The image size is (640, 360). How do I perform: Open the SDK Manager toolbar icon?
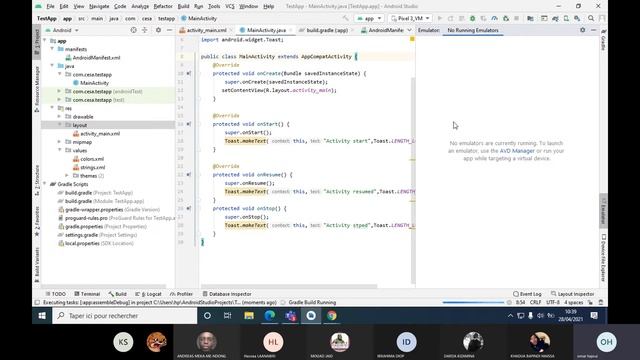click(577, 18)
